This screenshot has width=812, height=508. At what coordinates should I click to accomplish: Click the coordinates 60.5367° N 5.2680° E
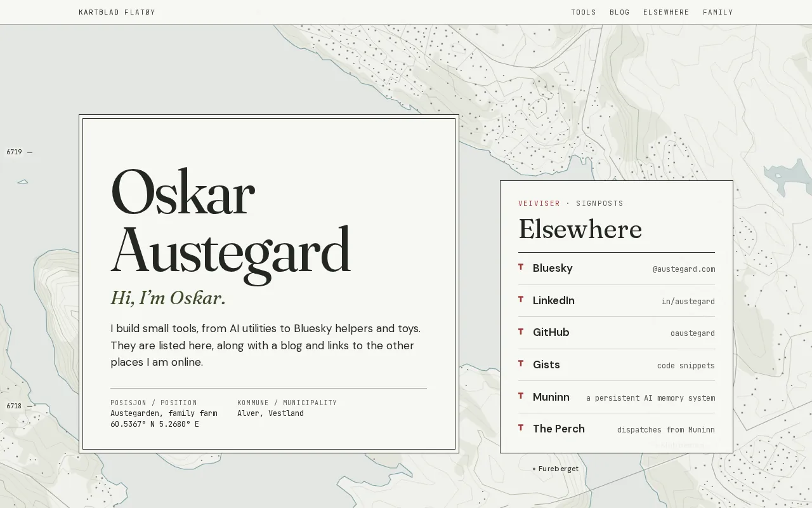click(x=155, y=424)
